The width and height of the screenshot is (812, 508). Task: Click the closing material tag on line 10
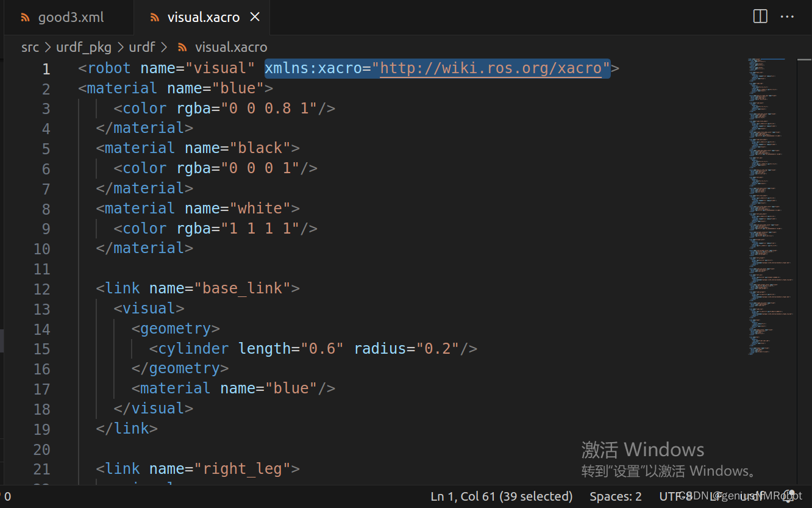point(144,248)
